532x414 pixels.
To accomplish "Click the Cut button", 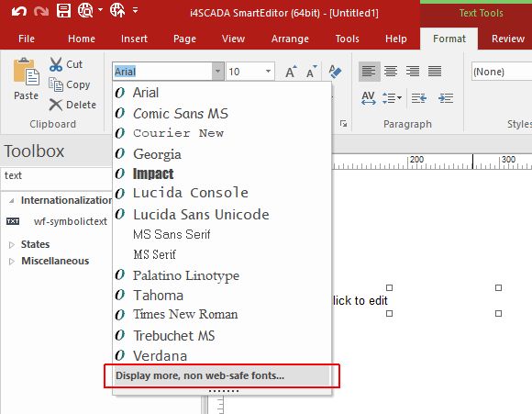I will point(66,64).
